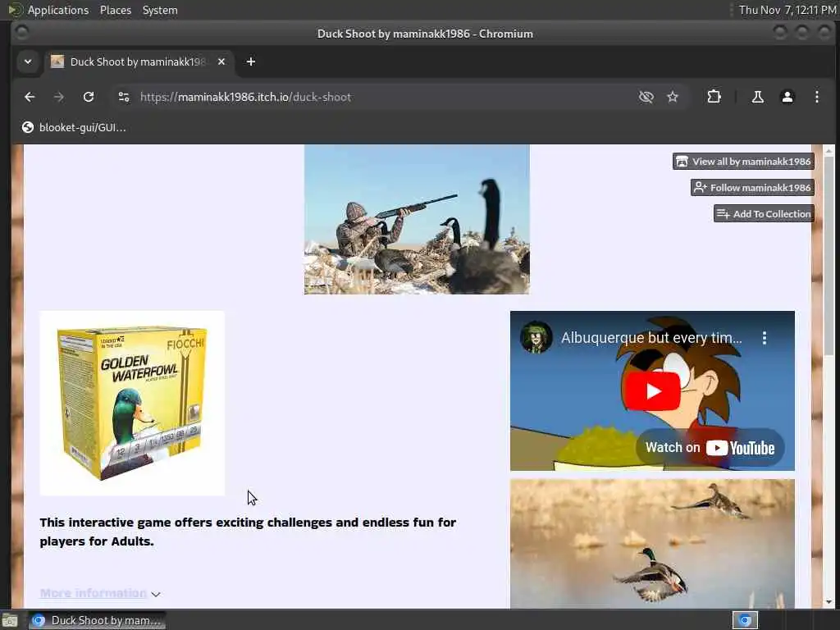Expand the More information section
This screenshot has height=630, width=840.
point(99,593)
